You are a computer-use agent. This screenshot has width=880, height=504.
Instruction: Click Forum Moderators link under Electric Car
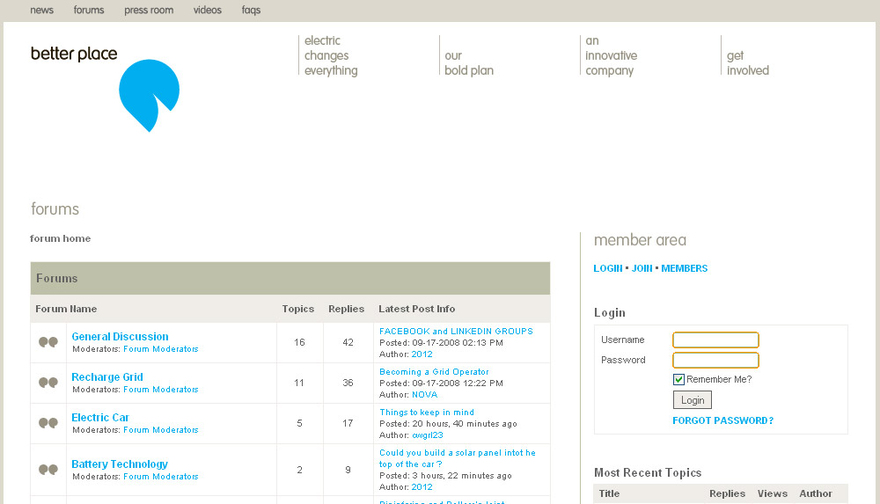click(161, 430)
